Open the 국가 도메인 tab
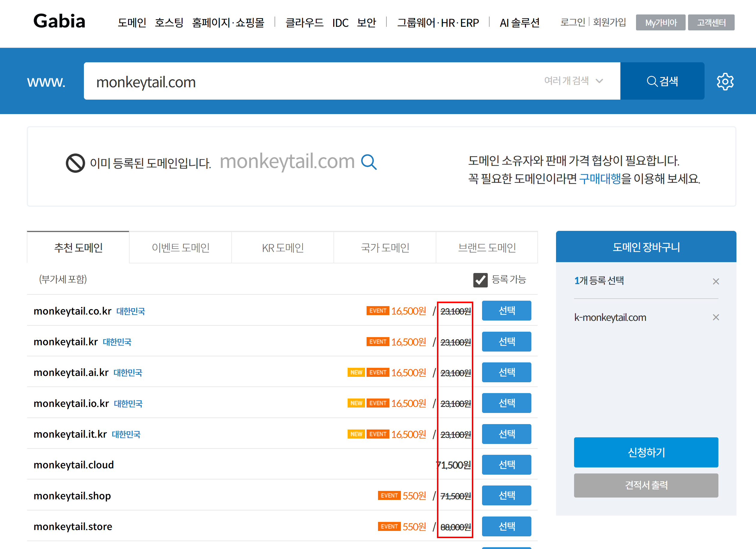Image resolution: width=756 pixels, height=549 pixels. [x=385, y=247]
